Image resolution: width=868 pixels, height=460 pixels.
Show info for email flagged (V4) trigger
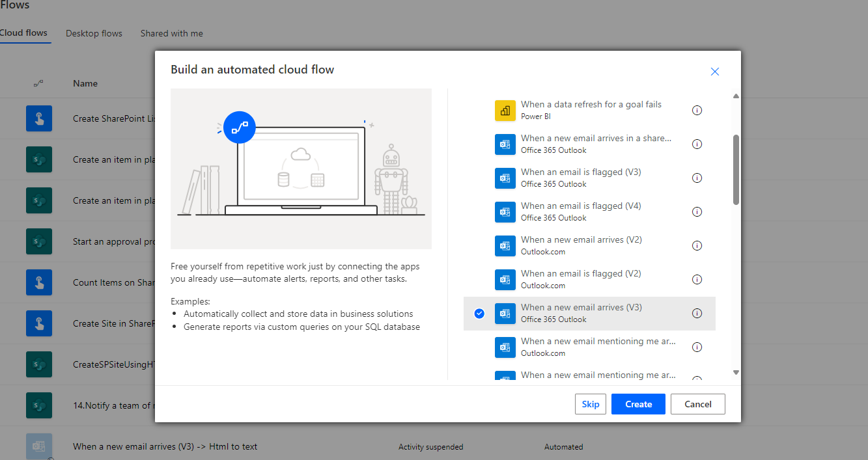point(697,212)
